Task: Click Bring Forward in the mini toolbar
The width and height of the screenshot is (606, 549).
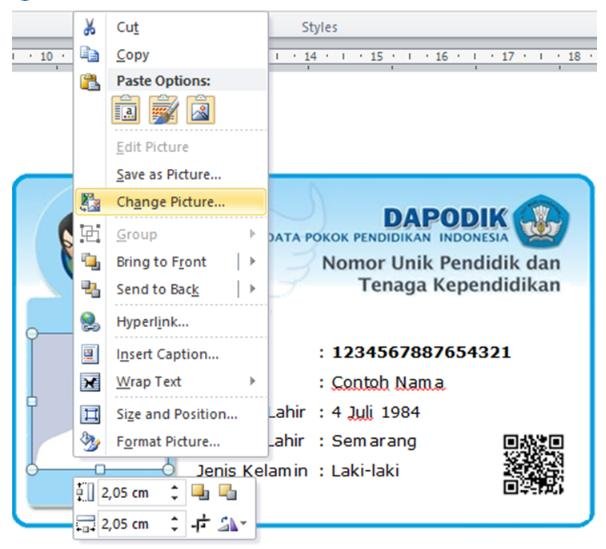Action: click(x=200, y=493)
